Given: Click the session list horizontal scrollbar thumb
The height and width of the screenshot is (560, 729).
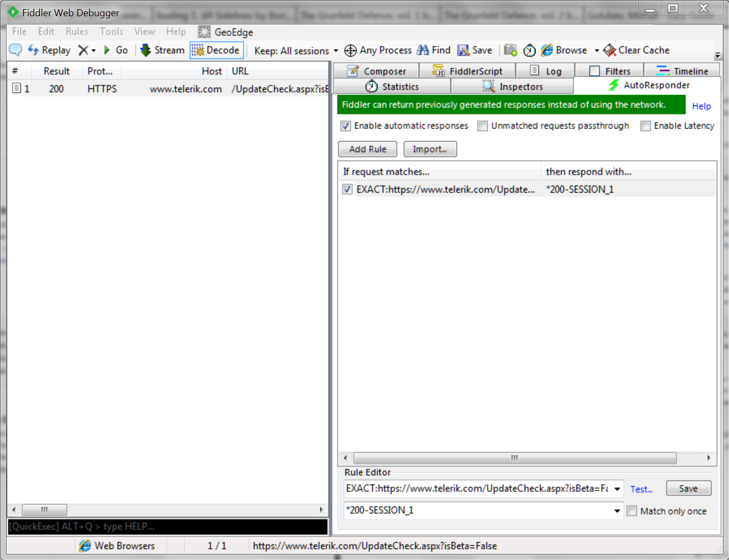Looking at the screenshot, I should (x=44, y=509).
